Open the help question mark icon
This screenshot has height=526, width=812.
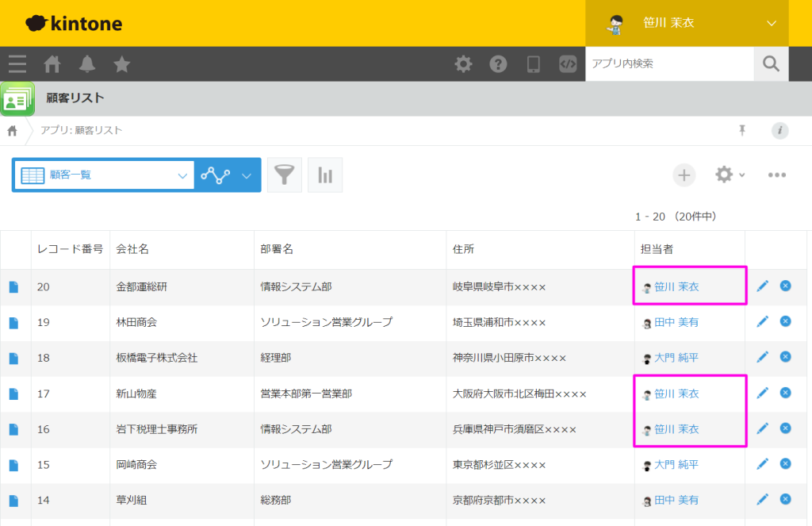pyautogui.click(x=498, y=63)
